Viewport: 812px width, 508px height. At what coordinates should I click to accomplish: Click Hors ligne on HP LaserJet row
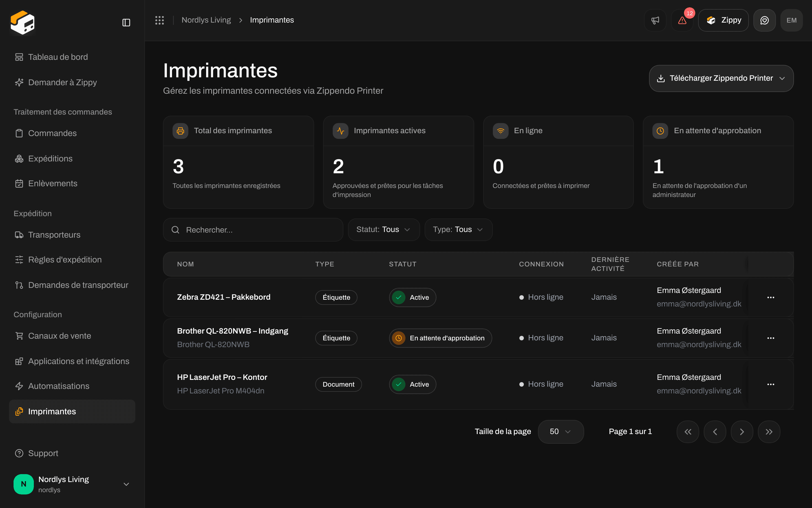(x=541, y=384)
